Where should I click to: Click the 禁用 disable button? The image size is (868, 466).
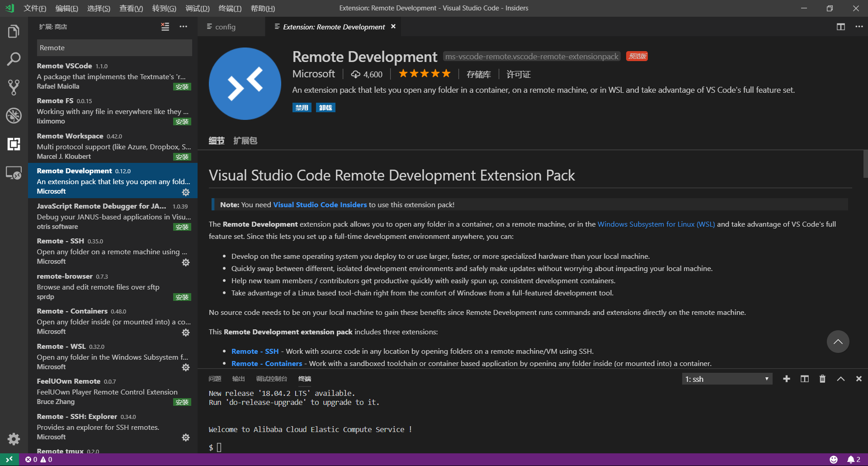click(302, 108)
